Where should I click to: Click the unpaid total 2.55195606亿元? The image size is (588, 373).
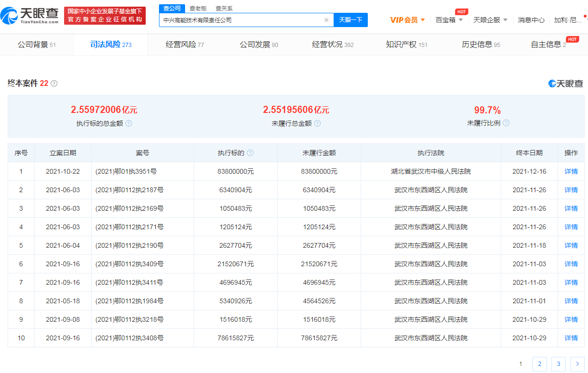point(296,110)
